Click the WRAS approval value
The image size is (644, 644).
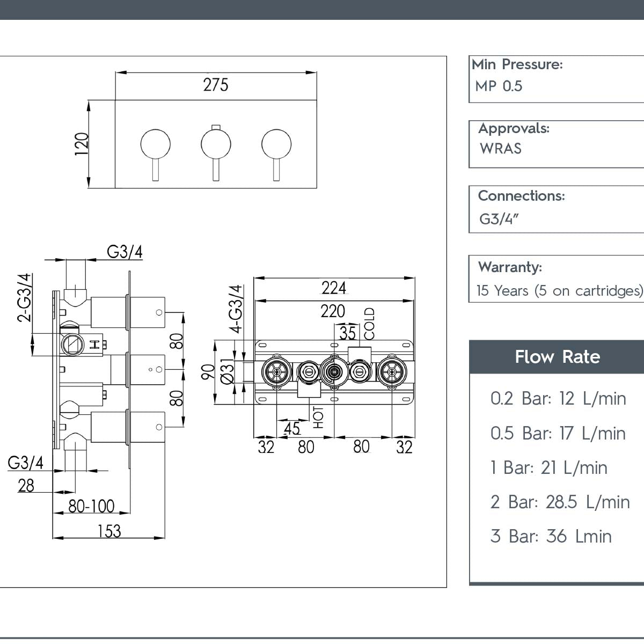click(x=501, y=149)
